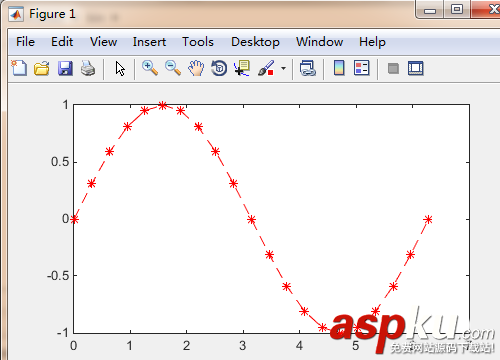The width and height of the screenshot is (500, 360).
Task: Open the Help menu
Action: [x=372, y=42]
